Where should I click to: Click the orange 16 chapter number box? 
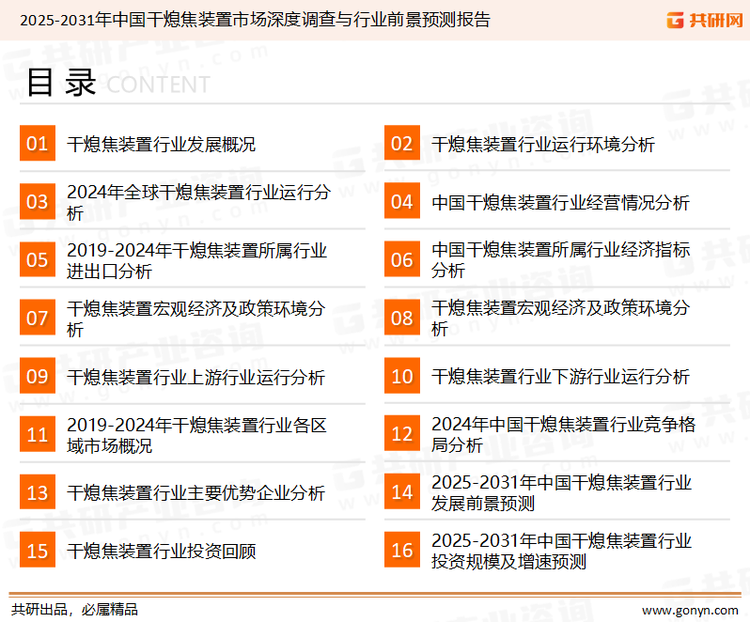point(402,551)
